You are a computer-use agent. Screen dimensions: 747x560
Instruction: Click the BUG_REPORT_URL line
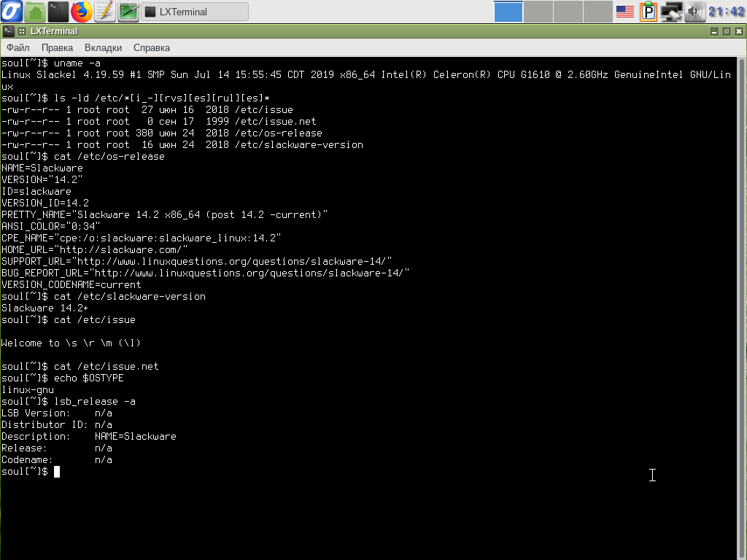(205, 273)
